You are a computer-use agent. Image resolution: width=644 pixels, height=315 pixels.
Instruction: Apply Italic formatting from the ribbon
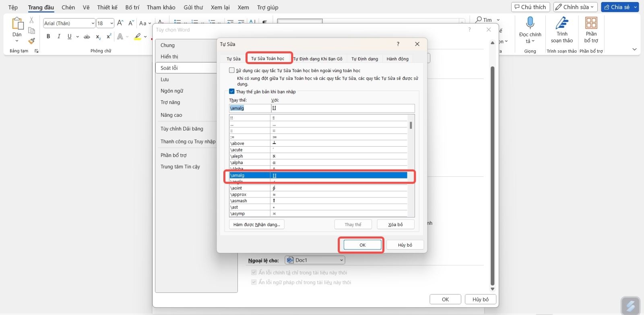pos(59,36)
